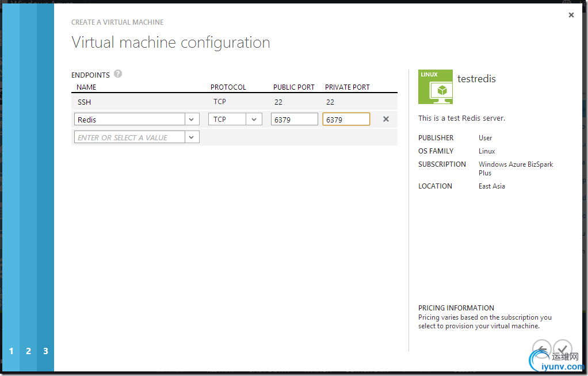Screen dimensions: 588x376
Task: Click the SSH private port 22 value
Action: pyautogui.click(x=330, y=102)
